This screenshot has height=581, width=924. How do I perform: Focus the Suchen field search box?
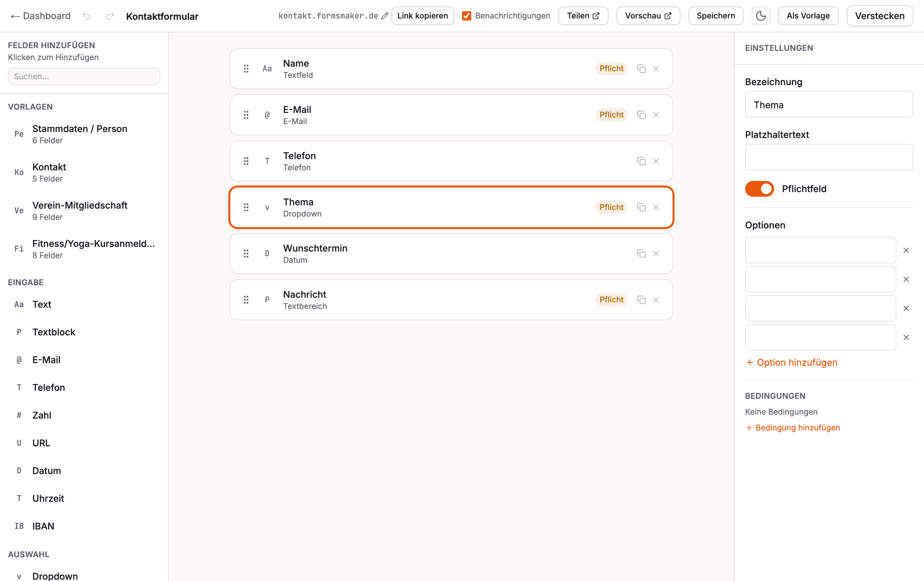pyautogui.click(x=84, y=76)
